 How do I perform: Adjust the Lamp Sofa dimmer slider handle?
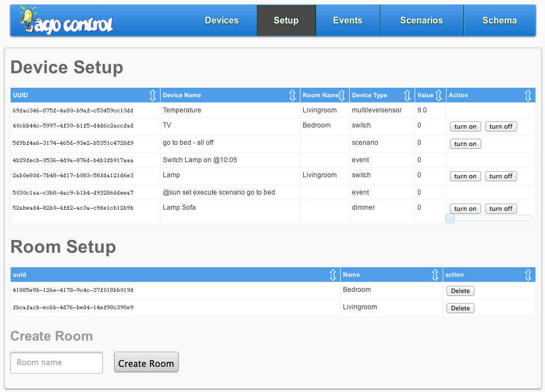[x=450, y=218]
